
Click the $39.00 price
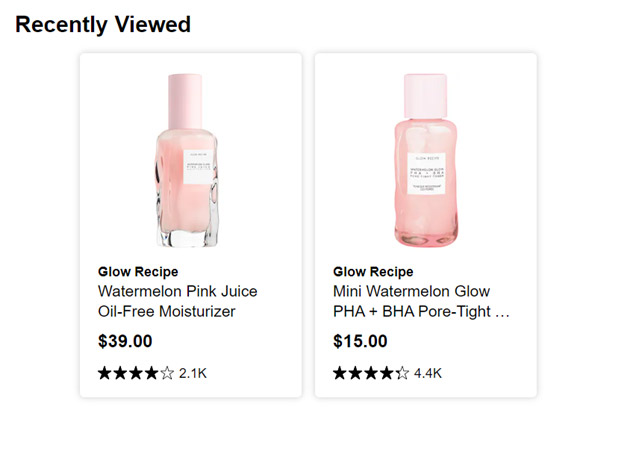click(x=125, y=341)
